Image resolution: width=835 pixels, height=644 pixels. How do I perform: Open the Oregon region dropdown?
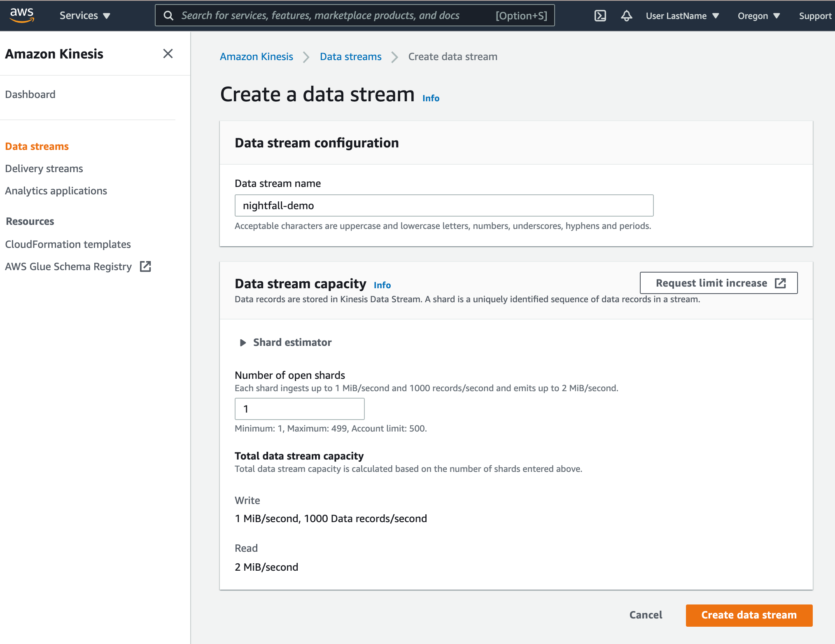(758, 16)
